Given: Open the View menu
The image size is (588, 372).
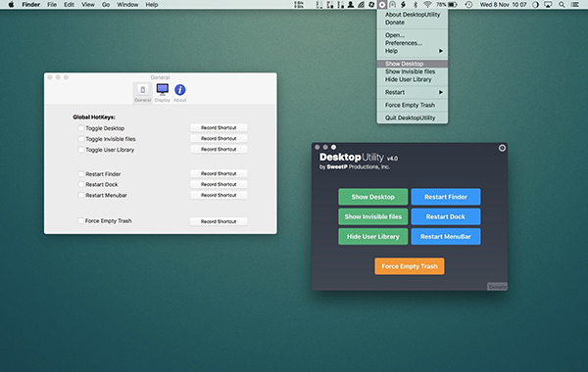Looking at the screenshot, I should pyautogui.click(x=88, y=5).
